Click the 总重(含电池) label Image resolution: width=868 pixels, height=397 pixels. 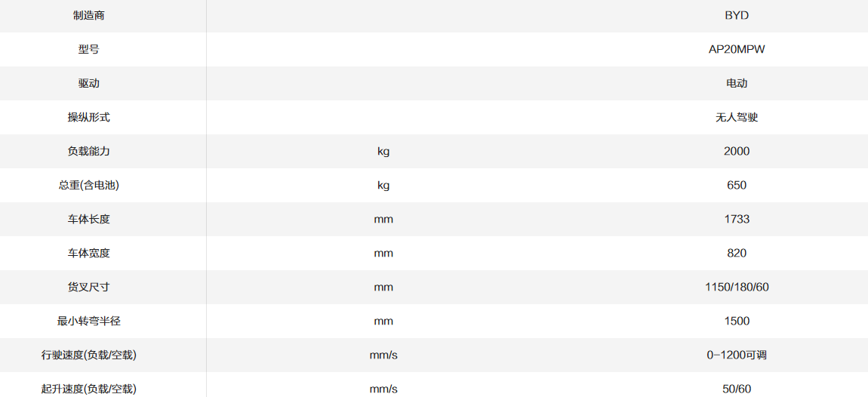(x=88, y=185)
